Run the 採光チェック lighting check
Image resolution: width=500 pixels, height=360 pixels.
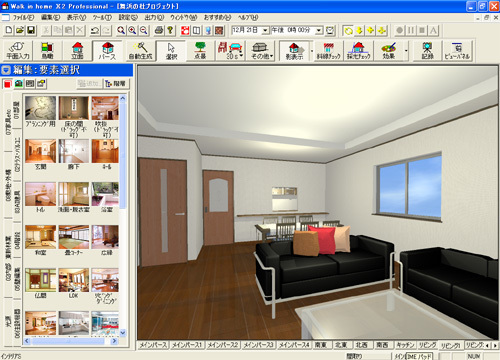(x=358, y=51)
